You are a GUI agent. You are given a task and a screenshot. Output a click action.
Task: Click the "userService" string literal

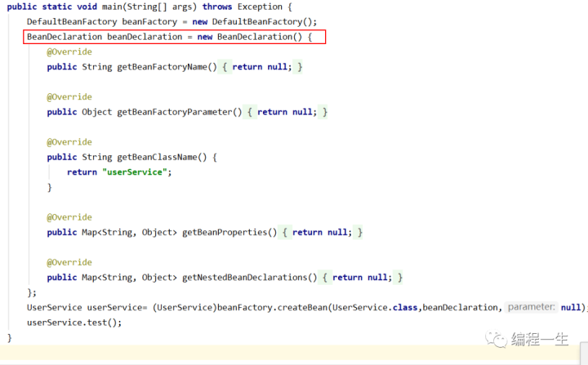(135, 171)
